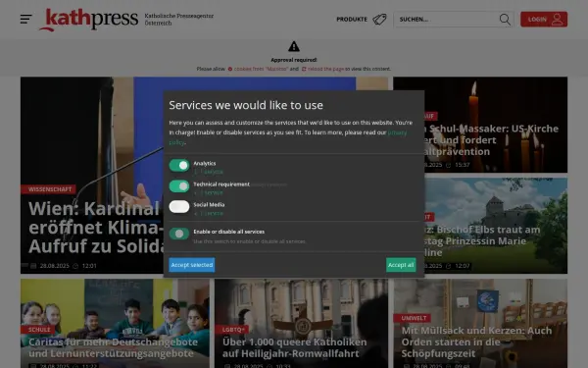The width and height of the screenshot is (588, 368).
Task: Open the PRODUKTE menu item
Action: point(352,20)
